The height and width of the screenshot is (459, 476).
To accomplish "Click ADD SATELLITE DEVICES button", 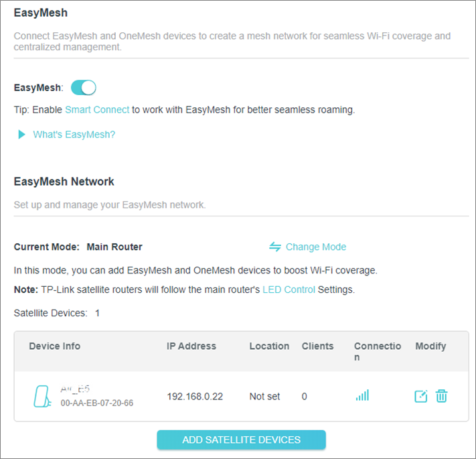I will click(x=241, y=440).
